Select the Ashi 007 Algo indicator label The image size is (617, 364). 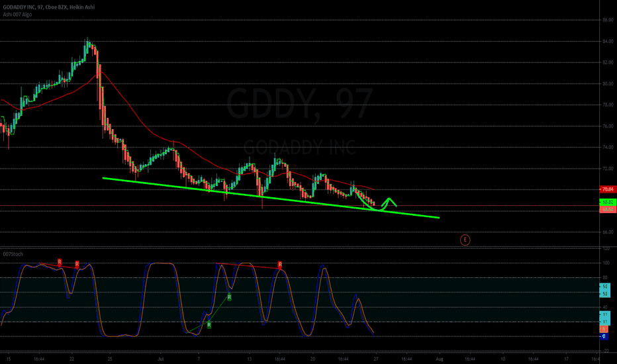tap(17, 15)
